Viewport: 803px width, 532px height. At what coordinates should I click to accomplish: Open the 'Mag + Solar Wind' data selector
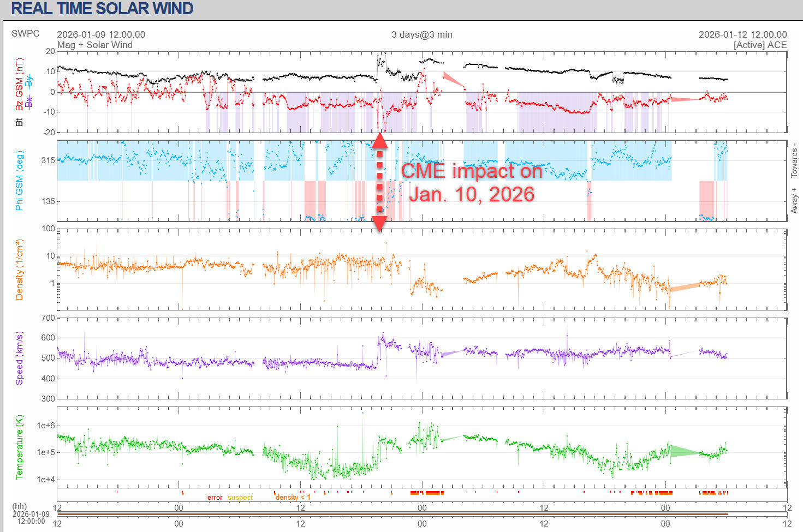click(x=94, y=45)
